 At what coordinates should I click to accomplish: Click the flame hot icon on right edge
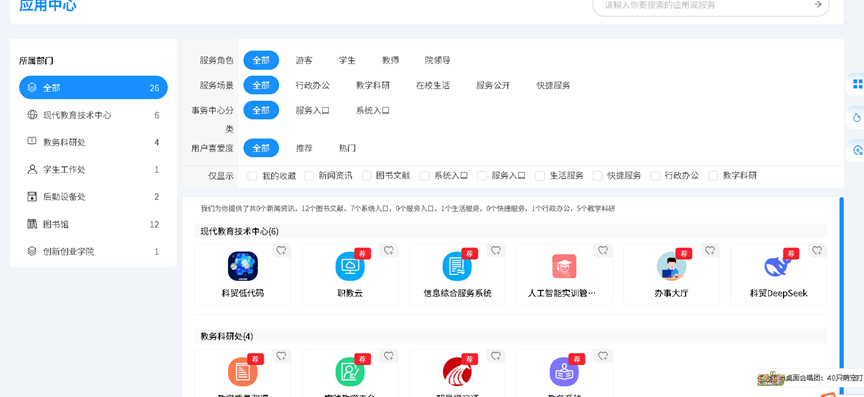(857, 117)
